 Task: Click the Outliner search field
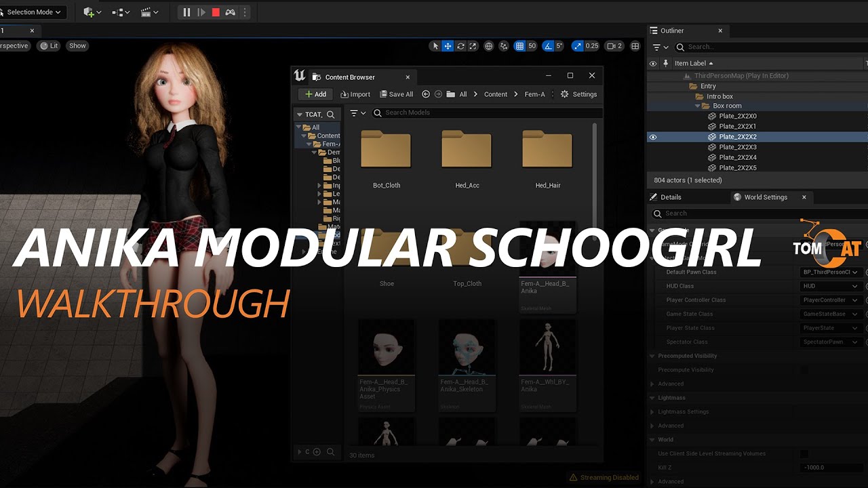pyautogui.click(x=770, y=47)
